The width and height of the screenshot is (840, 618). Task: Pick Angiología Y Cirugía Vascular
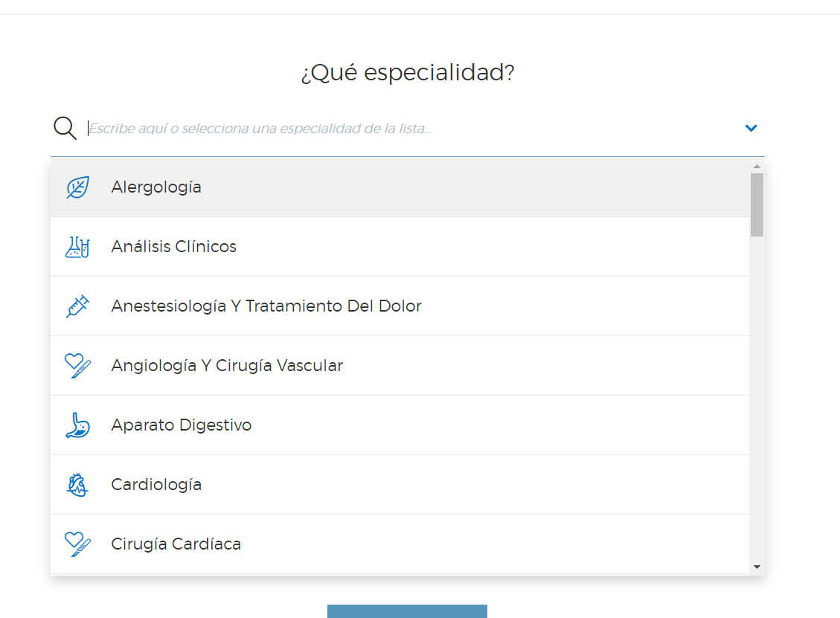pos(227,366)
